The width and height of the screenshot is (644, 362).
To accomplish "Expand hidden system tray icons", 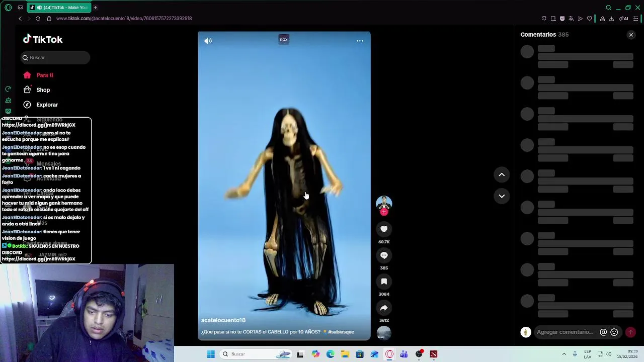I will (564, 354).
